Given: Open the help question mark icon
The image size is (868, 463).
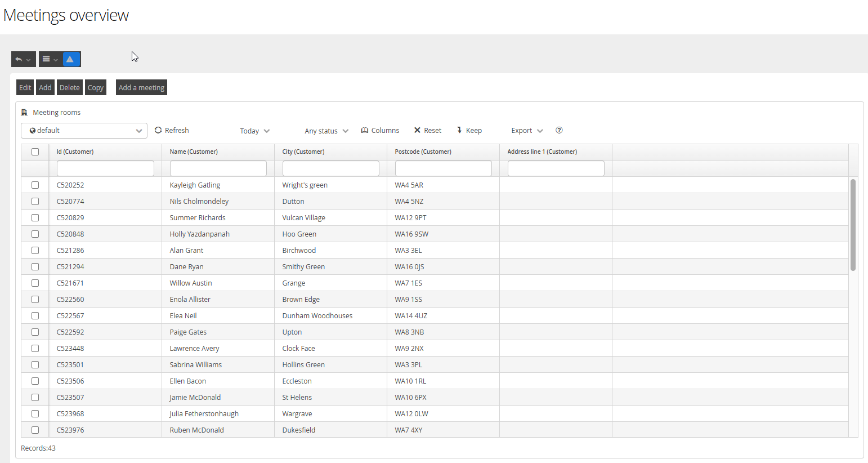Looking at the screenshot, I should [x=559, y=130].
